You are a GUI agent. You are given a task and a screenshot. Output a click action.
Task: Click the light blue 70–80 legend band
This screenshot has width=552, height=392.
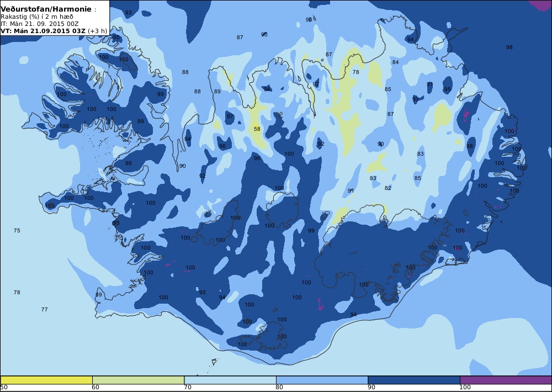click(x=230, y=380)
